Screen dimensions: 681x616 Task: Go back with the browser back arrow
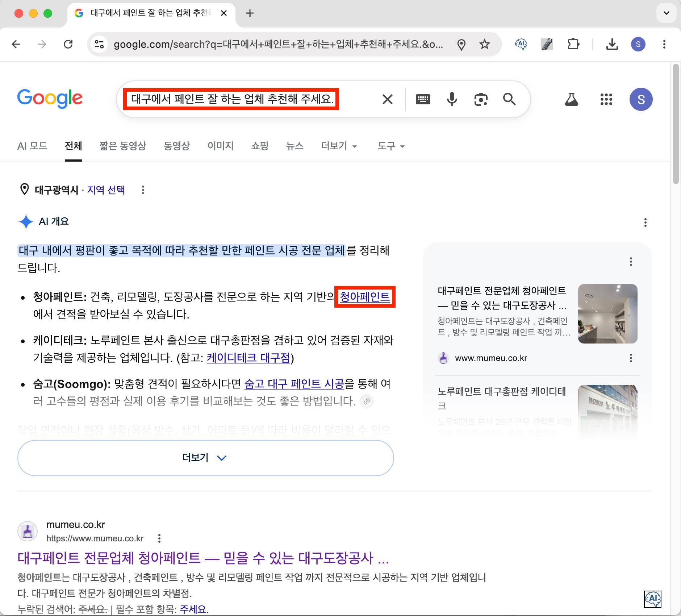click(x=16, y=44)
